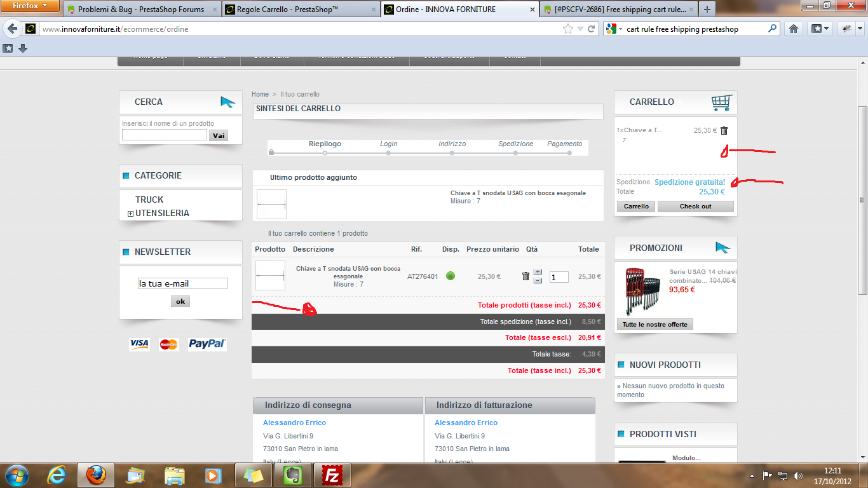Click the Carrello button in cart block
Image resolution: width=868 pixels, height=488 pixels.
636,206
